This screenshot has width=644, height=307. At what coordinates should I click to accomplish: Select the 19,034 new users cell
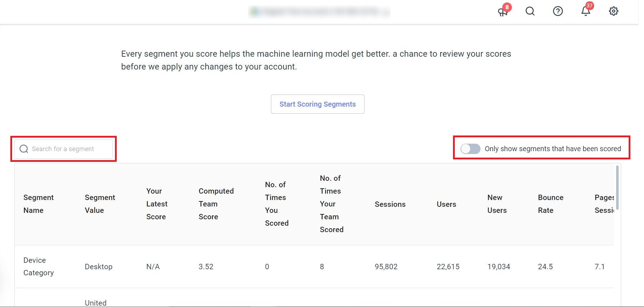tap(499, 267)
